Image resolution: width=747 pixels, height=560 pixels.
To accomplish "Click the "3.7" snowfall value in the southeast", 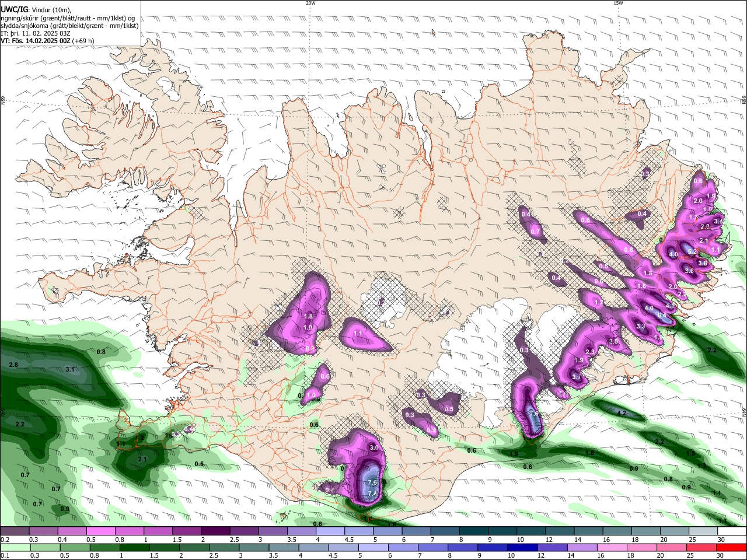I will tap(577, 377).
